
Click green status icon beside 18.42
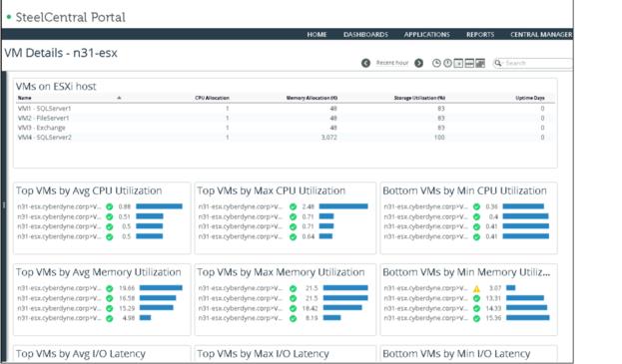[x=293, y=308]
